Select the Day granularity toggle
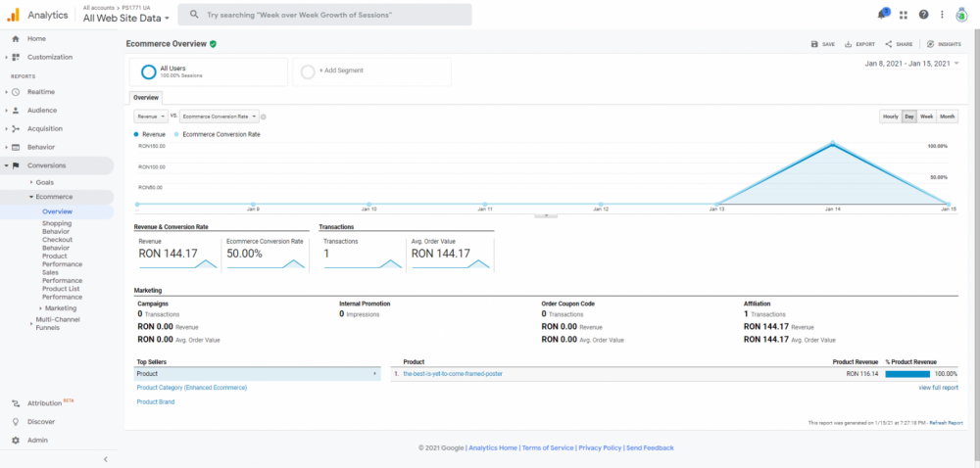Image resolution: width=980 pixels, height=468 pixels. pos(909,117)
